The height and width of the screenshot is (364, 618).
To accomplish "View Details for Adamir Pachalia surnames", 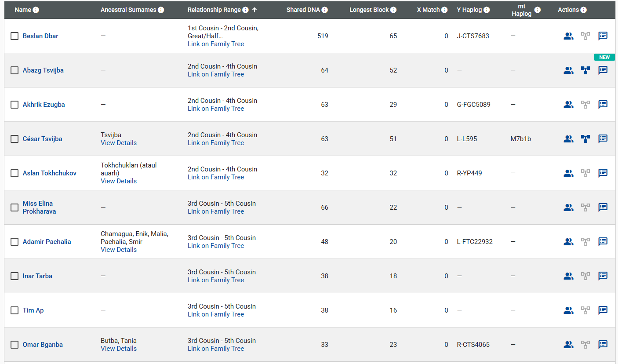I will (119, 250).
